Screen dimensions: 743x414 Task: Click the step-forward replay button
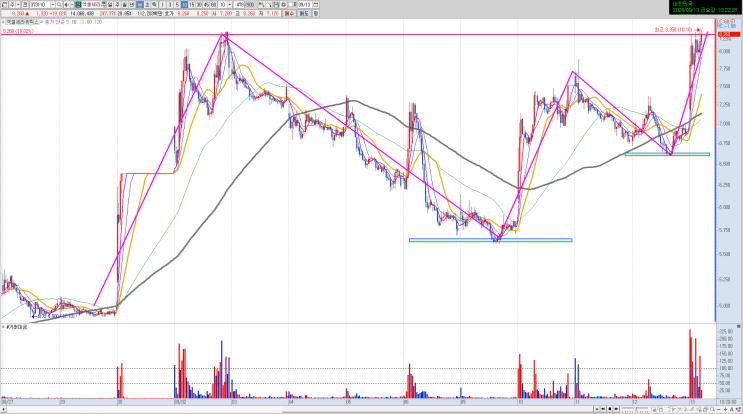coord(603,409)
